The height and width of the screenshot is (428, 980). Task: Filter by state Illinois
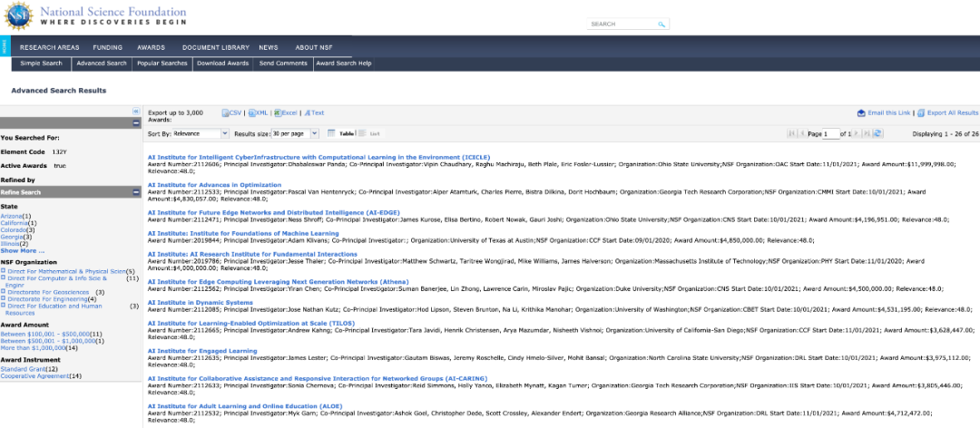click(10, 244)
